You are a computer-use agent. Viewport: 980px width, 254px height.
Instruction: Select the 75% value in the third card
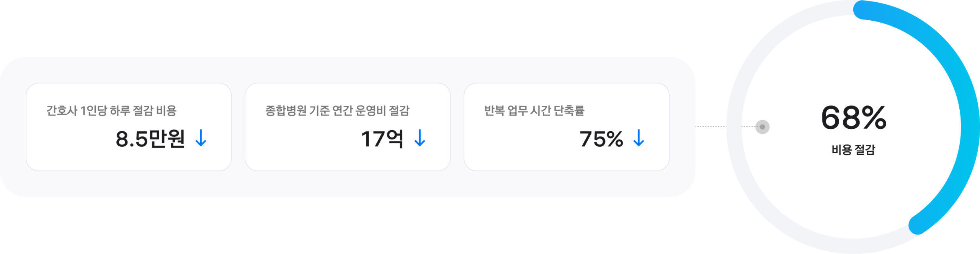pos(601,139)
